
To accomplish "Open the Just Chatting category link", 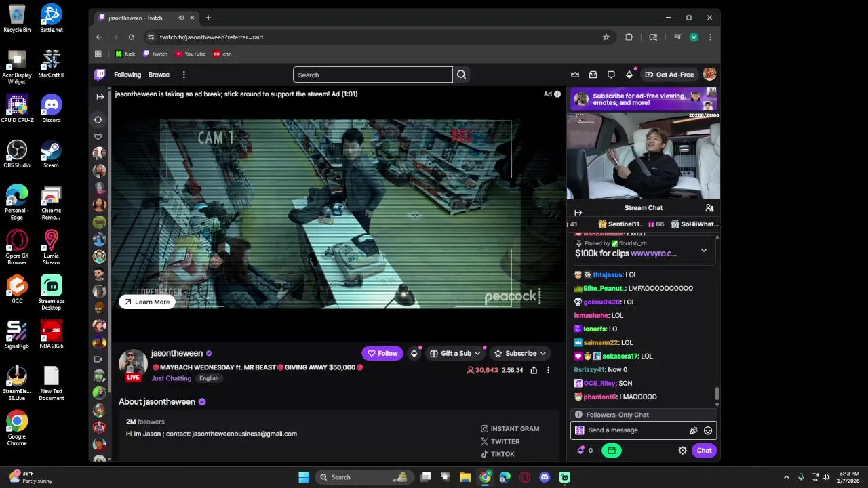I will tap(172, 378).
